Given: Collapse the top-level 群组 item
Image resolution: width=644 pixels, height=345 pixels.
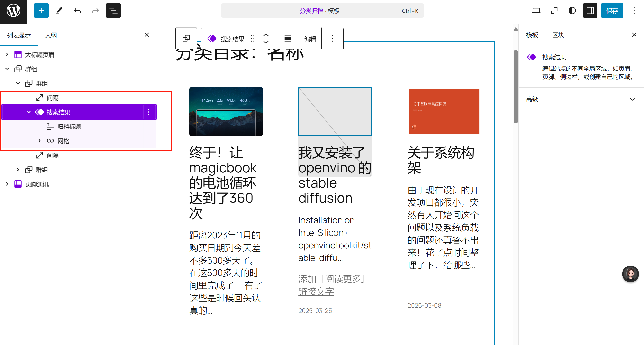Looking at the screenshot, I should pos(7,69).
